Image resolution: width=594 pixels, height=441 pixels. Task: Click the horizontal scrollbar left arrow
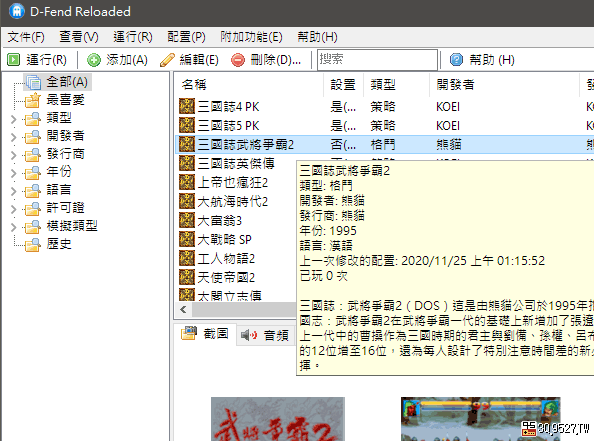tap(183, 310)
